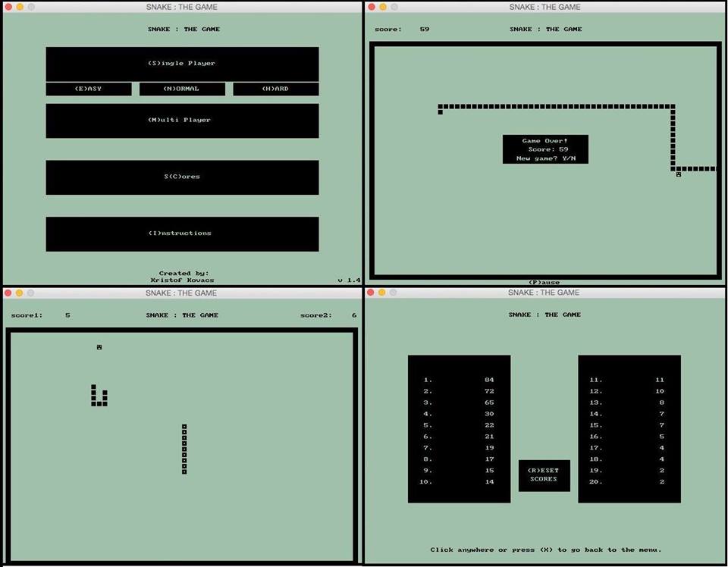Click the (P)ause label under the game board
728x567 pixels.
tap(544, 282)
